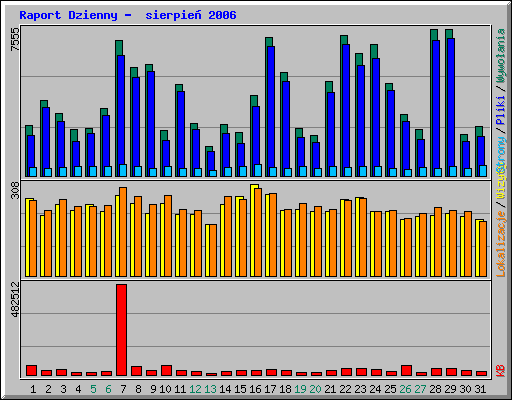Click the Pliki legend label
The image size is (512, 400).
(x=501, y=110)
